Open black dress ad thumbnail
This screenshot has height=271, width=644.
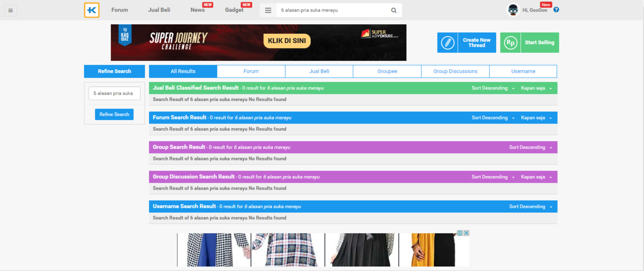point(362,250)
